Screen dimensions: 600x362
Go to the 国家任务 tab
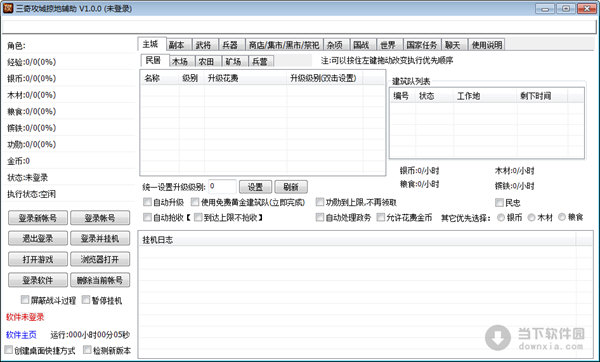(x=422, y=45)
